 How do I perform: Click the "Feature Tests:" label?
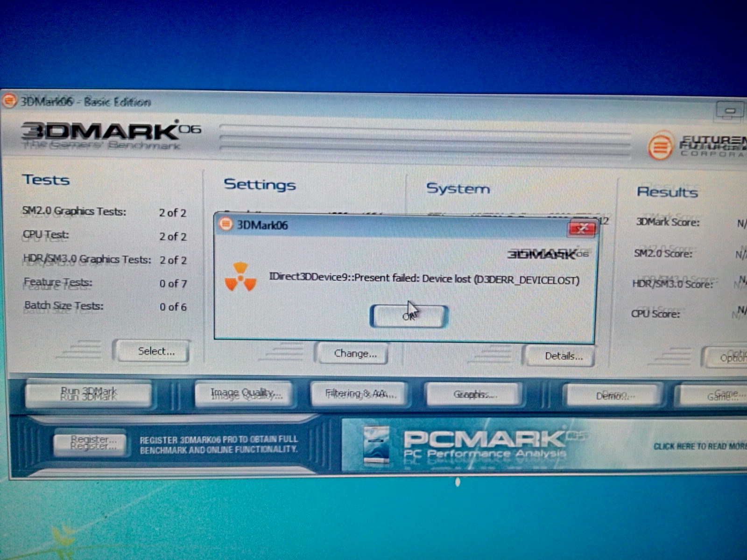(x=58, y=282)
